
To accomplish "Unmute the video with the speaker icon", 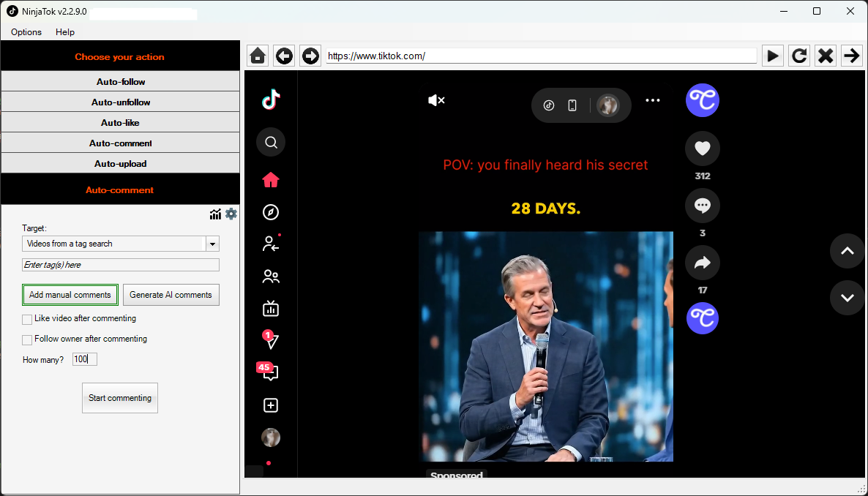I will pos(436,100).
